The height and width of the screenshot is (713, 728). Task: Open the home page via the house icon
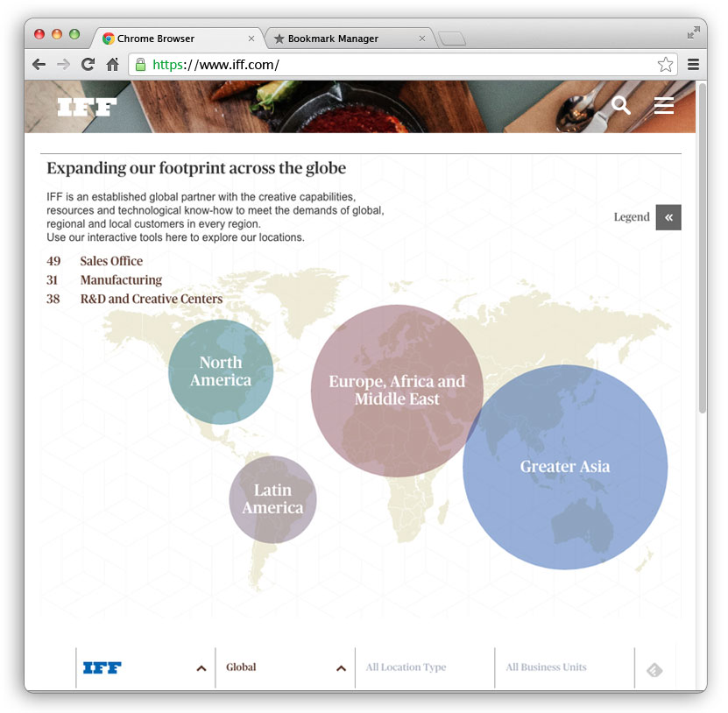pos(112,64)
